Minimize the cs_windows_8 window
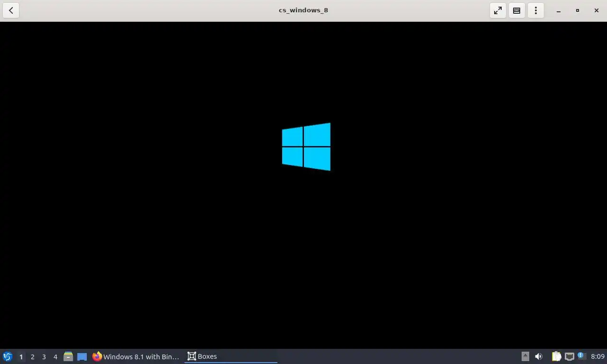607x364 pixels. coord(559,10)
